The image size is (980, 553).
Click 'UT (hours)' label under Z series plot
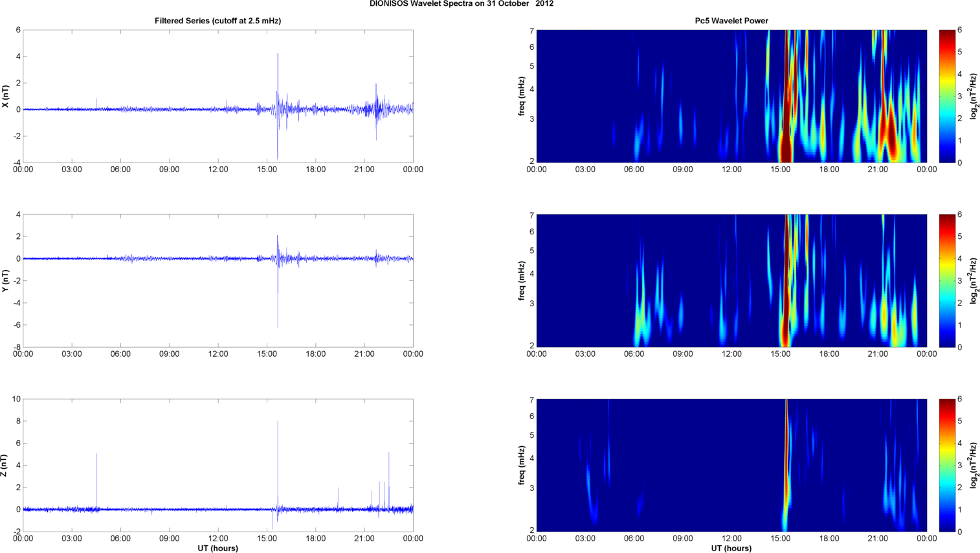(x=218, y=548)
